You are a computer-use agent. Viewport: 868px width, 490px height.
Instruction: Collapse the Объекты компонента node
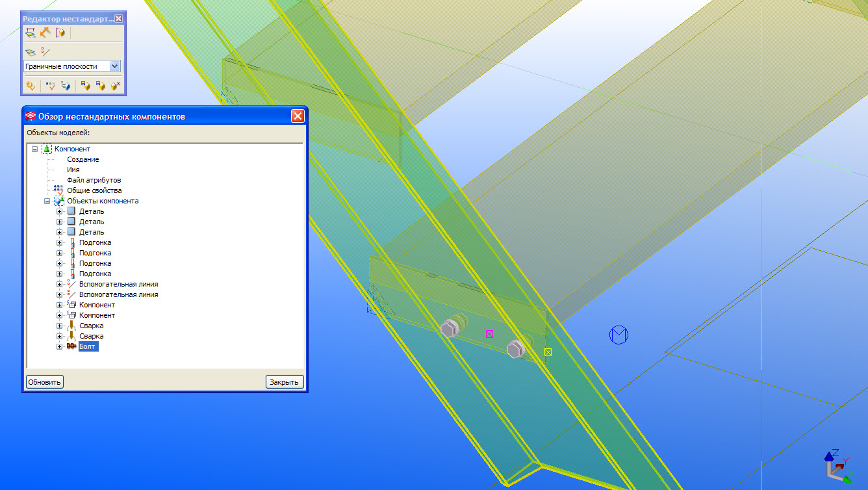47,201
